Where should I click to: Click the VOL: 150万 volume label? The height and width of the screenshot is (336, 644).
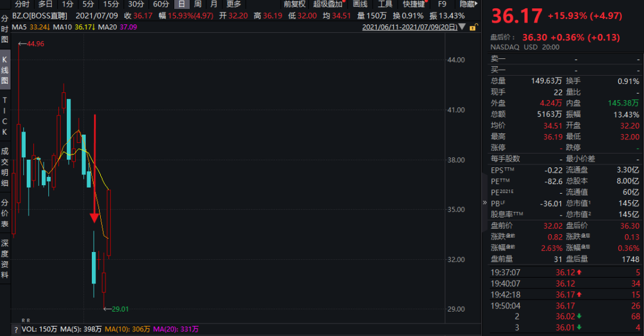coord(39,329)
